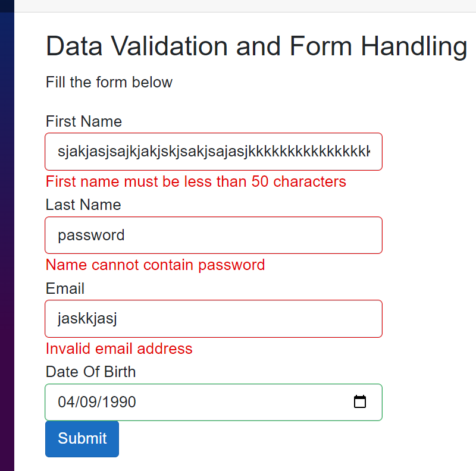Viewport: 476px width, 471px height.
Task: Click inside the First Name input
Action: click(x=214, y=152)
